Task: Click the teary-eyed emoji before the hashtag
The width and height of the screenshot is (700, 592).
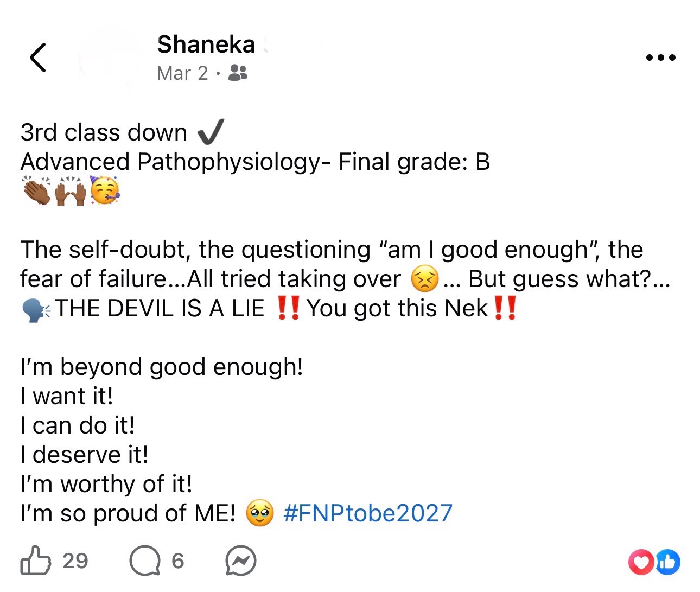Action: point(260,513)
